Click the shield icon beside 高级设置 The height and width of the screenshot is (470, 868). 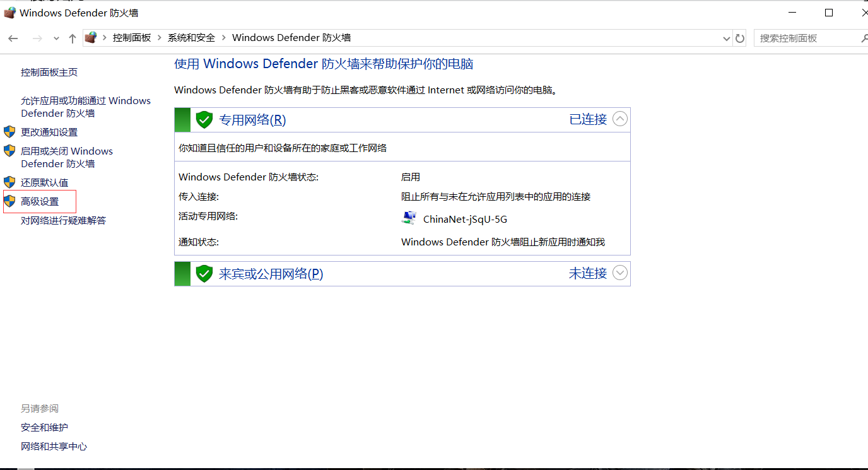(9, 201)
